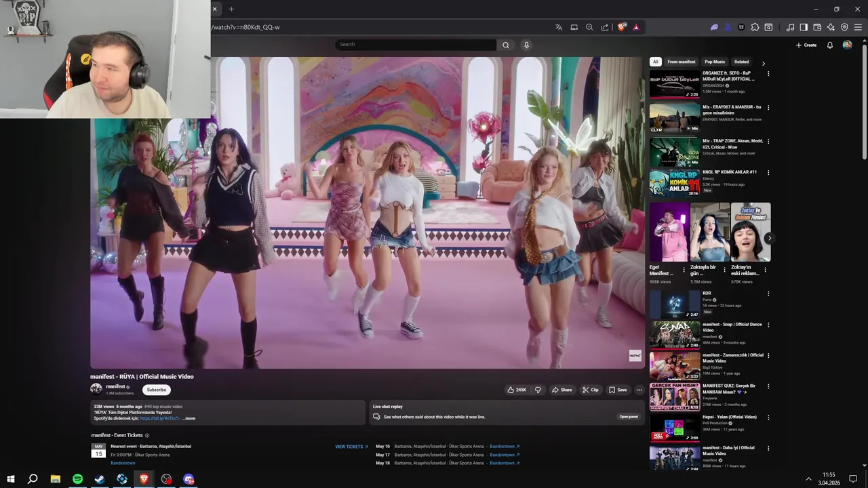The height and width of the screenshot is (488, 868).
Task: Open live chat replay panel
Action: click(629, 417)
